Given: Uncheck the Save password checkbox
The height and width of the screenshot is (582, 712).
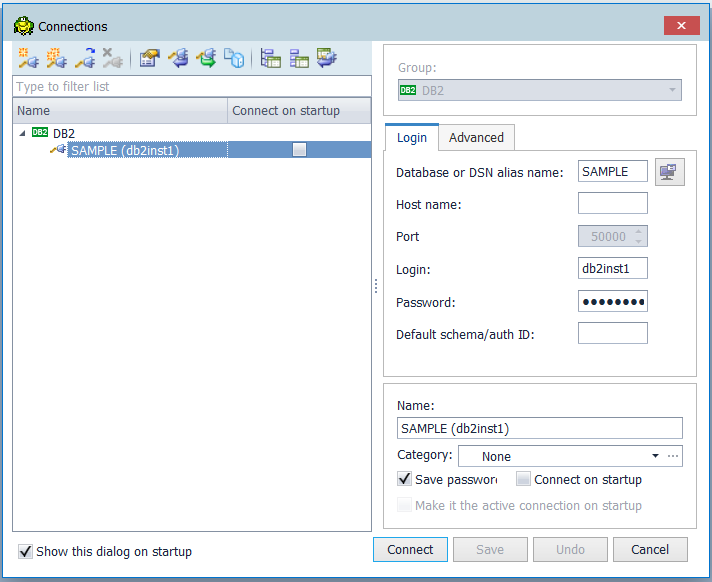Looking at the screenshot, I should click(404, 480).
